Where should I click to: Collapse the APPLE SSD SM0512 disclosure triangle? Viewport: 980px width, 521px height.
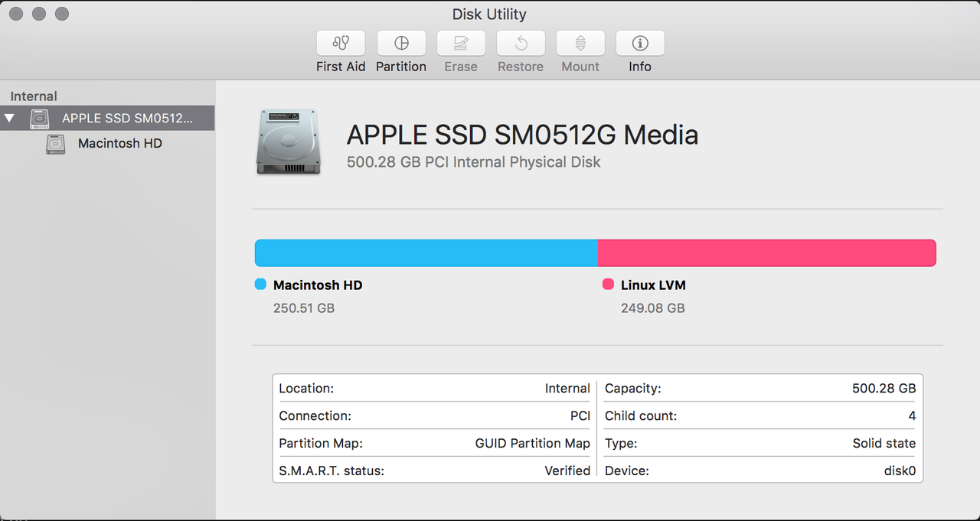9,119
